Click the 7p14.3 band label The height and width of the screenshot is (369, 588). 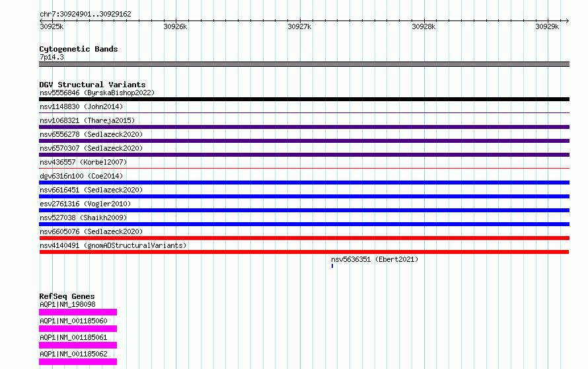pos(52,57)
